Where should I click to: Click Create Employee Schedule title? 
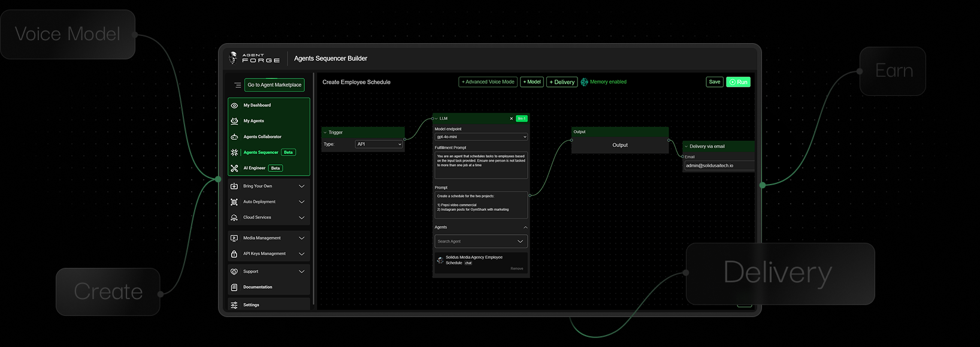click(x=356, y=82)
